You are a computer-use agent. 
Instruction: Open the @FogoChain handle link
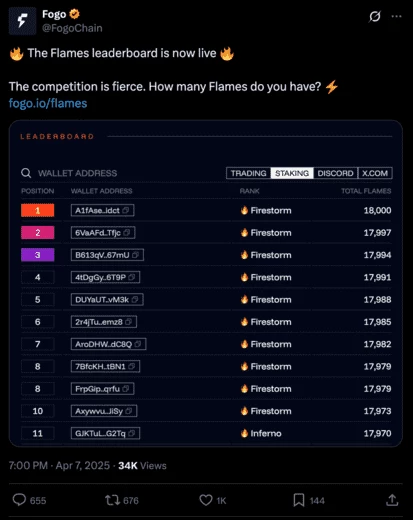(x=72, y=28)
